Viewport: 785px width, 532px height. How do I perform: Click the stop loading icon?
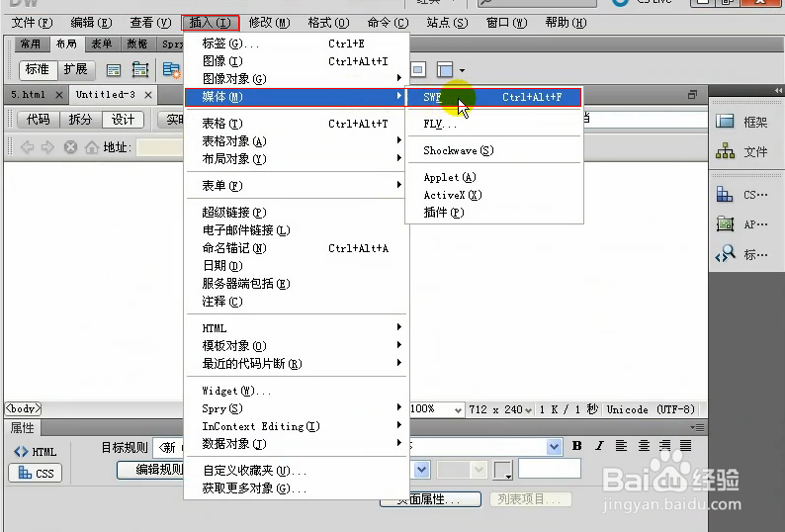click(x=70, y=146)
